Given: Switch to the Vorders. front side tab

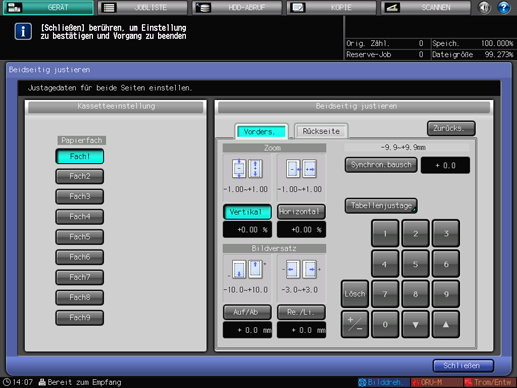Looking at the screenshot, I should (x=261, y=131).
